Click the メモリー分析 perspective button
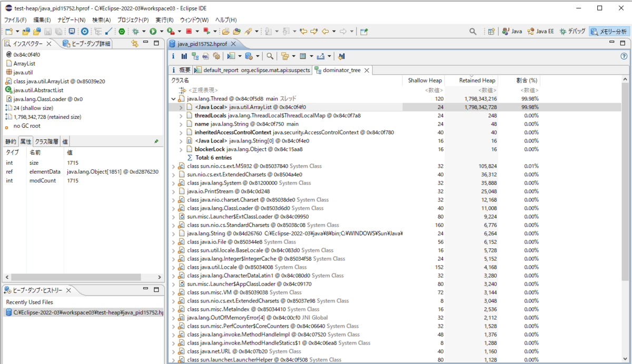 click(x=609, y=31)
